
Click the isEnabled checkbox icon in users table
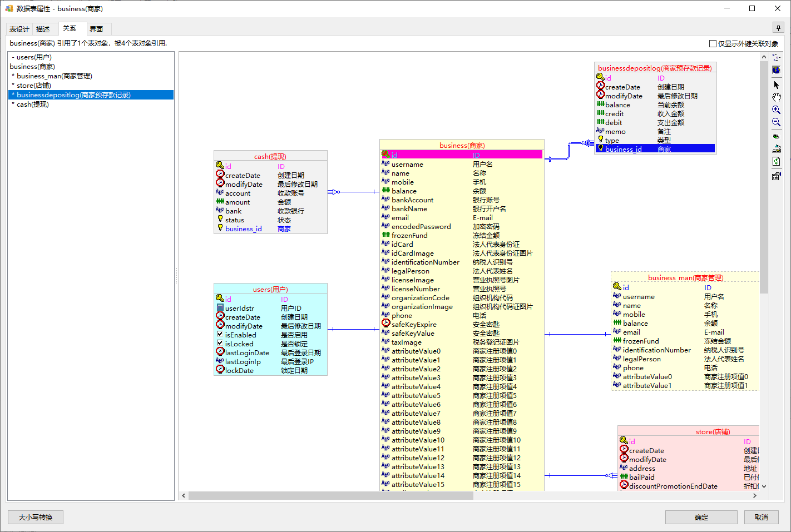point(220,334)
